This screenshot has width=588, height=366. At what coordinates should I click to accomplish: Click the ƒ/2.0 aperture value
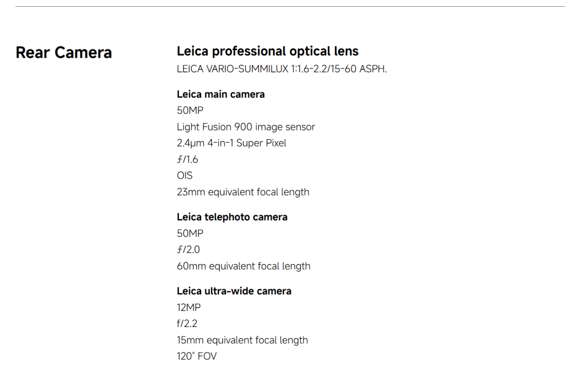(188, 250)
